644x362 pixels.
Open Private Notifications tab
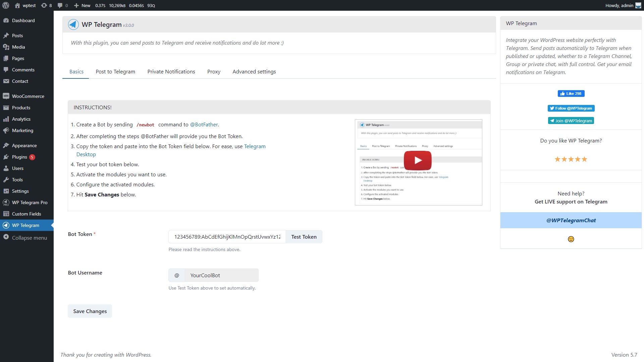(171, 71)
